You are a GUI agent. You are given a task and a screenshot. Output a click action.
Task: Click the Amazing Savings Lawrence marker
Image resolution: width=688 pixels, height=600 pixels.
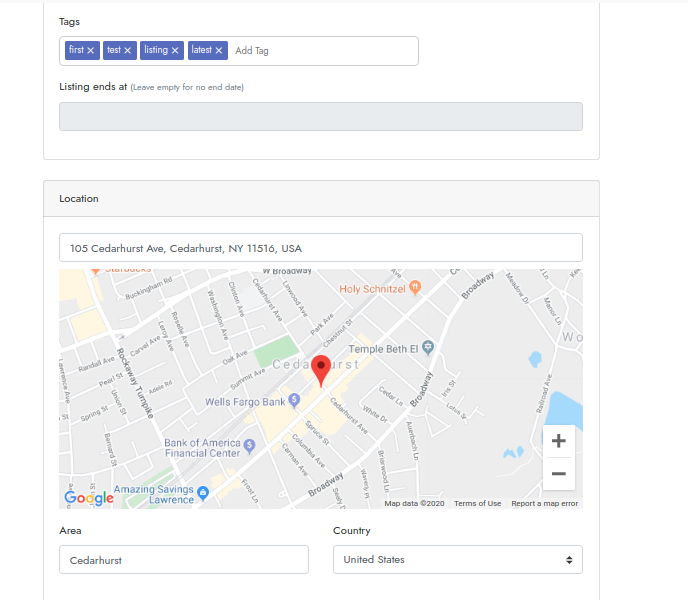click(x=203, y=493)
